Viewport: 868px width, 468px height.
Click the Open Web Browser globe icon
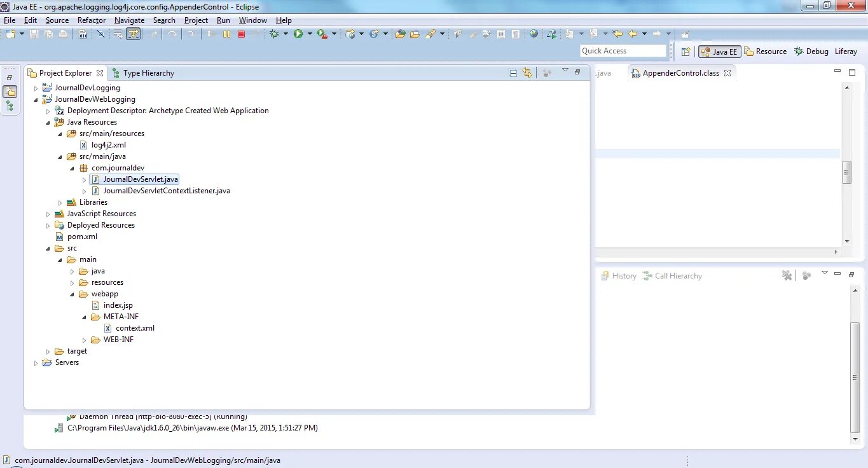tap(534, 34)
